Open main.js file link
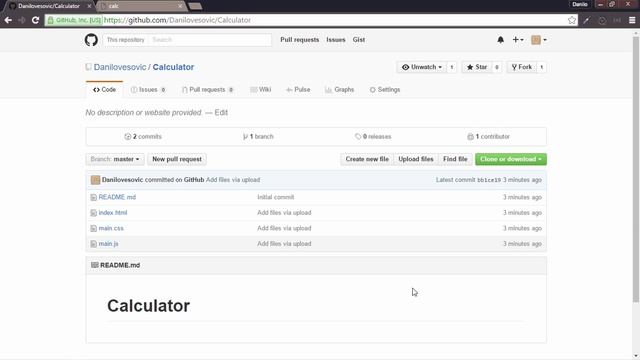This screenshot has height=360, width=640. 108,244
